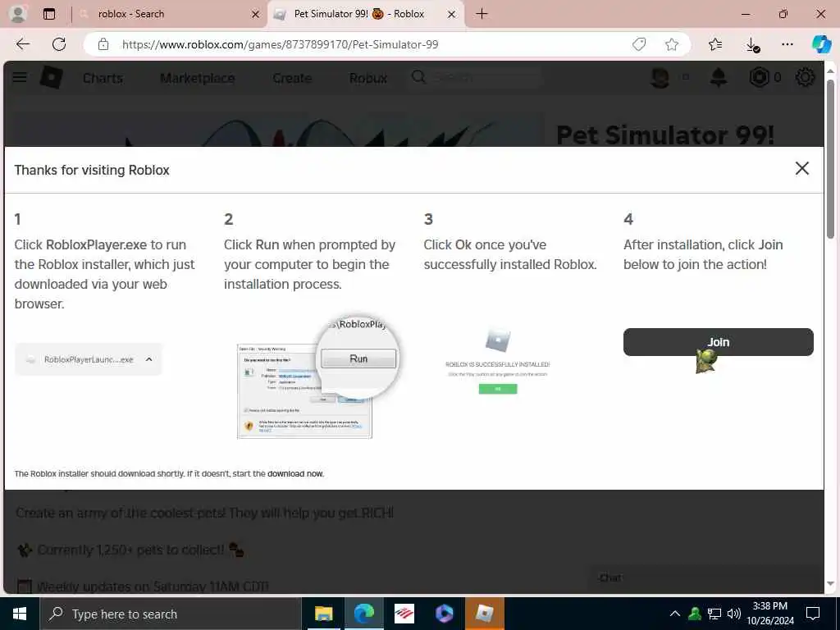Open the volume control icon
The width and height of the screenshot is (840, 630).
(734, 614)
